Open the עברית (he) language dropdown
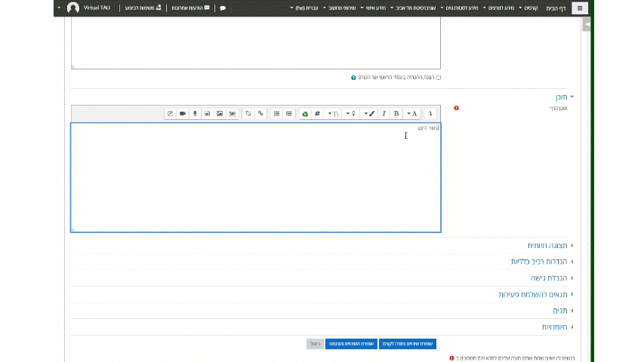The image size is (644, 362). [304, 8]
